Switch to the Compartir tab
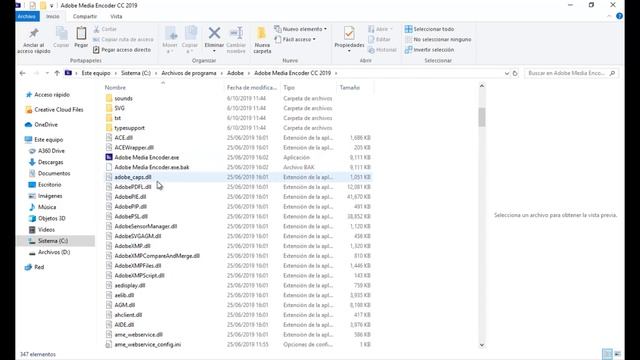This screenshot has width=640, height=360. click(x=85, y=16)
